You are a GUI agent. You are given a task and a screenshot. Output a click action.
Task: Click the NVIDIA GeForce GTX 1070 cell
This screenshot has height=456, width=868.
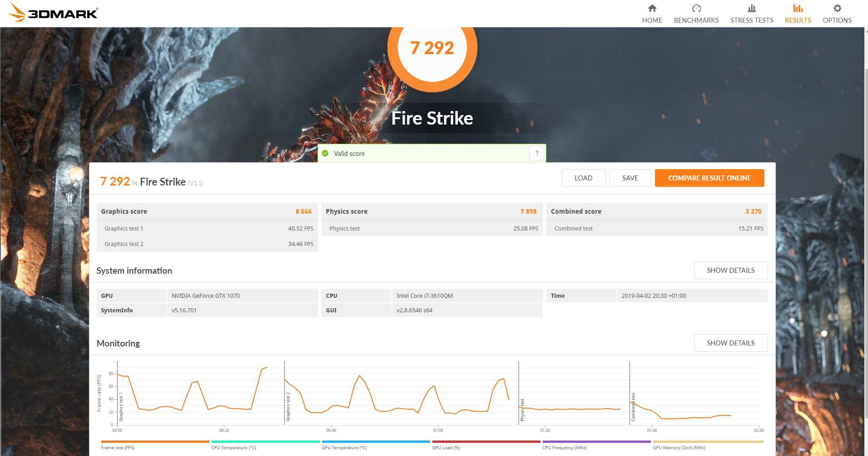pyautogui.click(x=242, y=296)
